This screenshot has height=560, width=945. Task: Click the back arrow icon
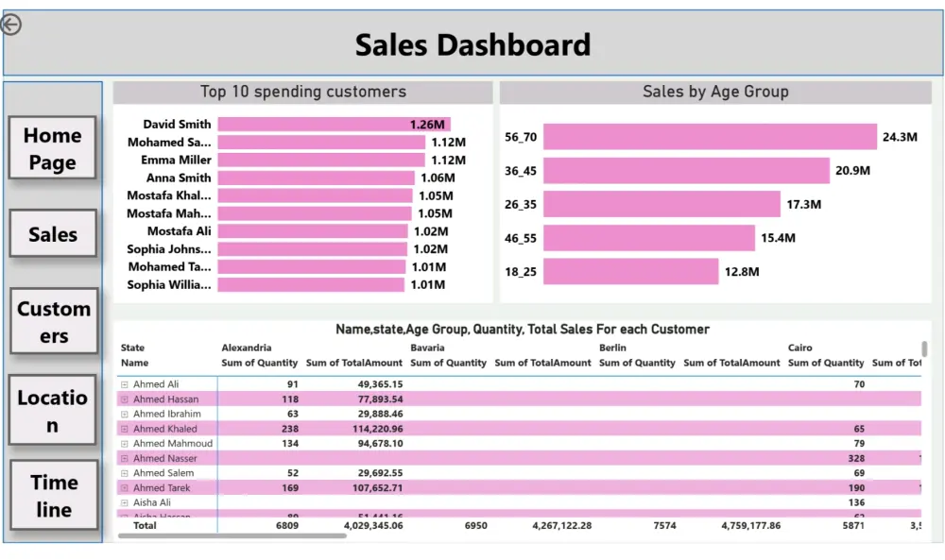(11, 25)
